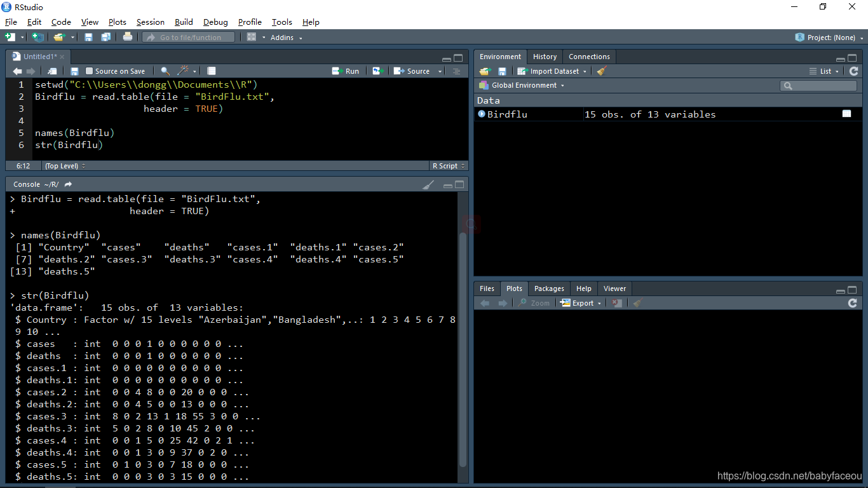
Task: Show document outline icon
Action: pyautogui.click(x=456, y=71)
